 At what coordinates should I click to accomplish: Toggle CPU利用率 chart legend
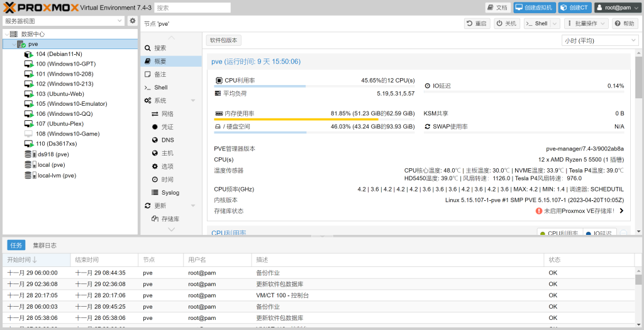click(559, 233)
